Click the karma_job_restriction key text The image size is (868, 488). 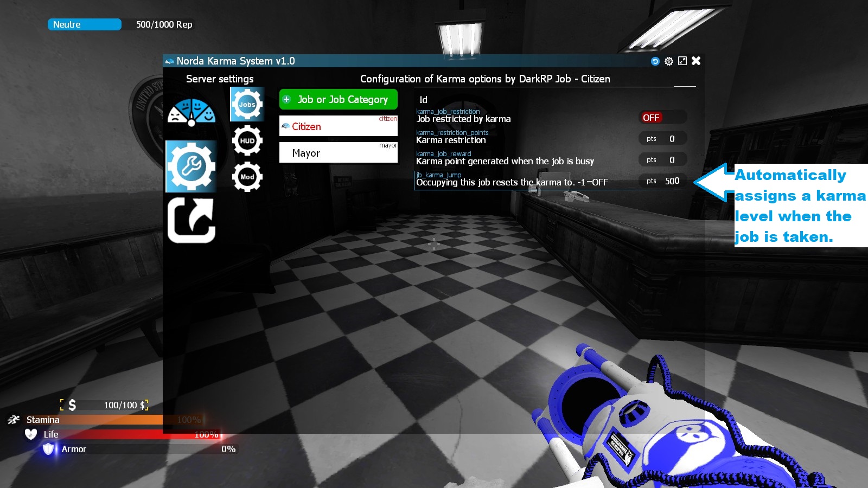tap(448, 112)
